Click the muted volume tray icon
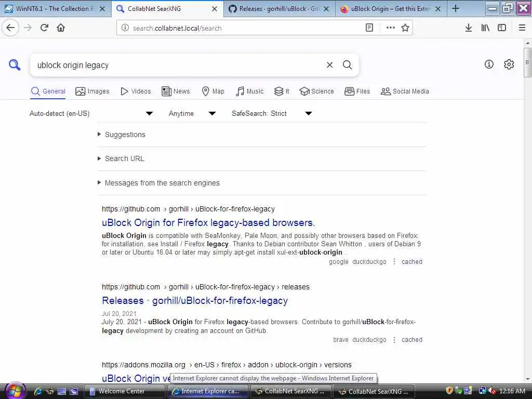Screen dimensions: 532x399 pyautogui.click(x=493, y=391)
